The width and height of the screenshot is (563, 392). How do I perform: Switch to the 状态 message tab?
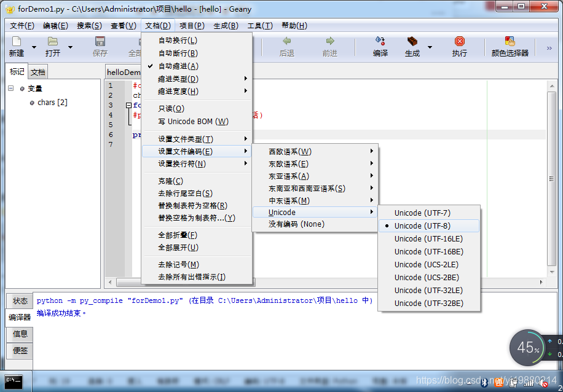coord(20,301)
